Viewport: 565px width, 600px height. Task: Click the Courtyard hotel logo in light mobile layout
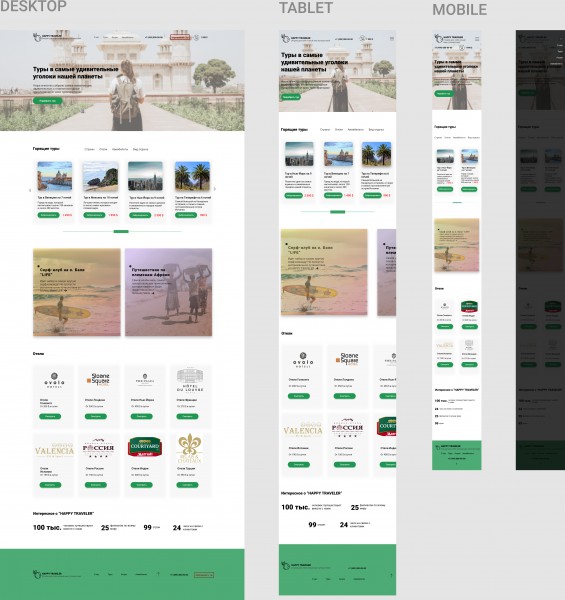(x=469, y=307)
